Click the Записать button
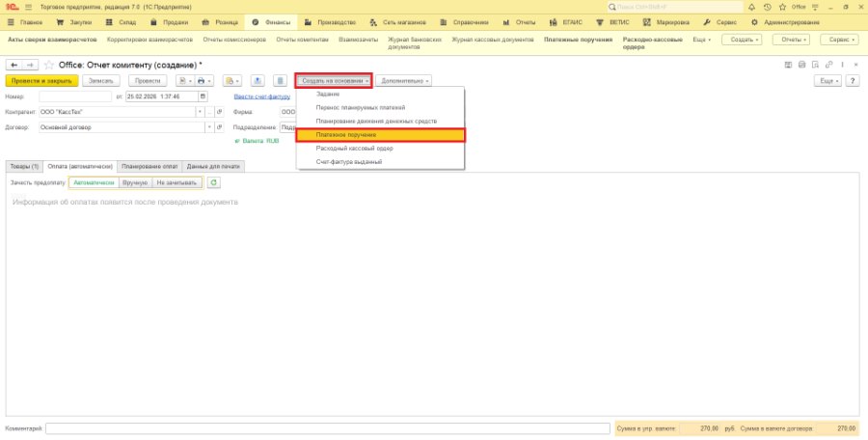Screen dimensions: 868x440 pos(101,81)
